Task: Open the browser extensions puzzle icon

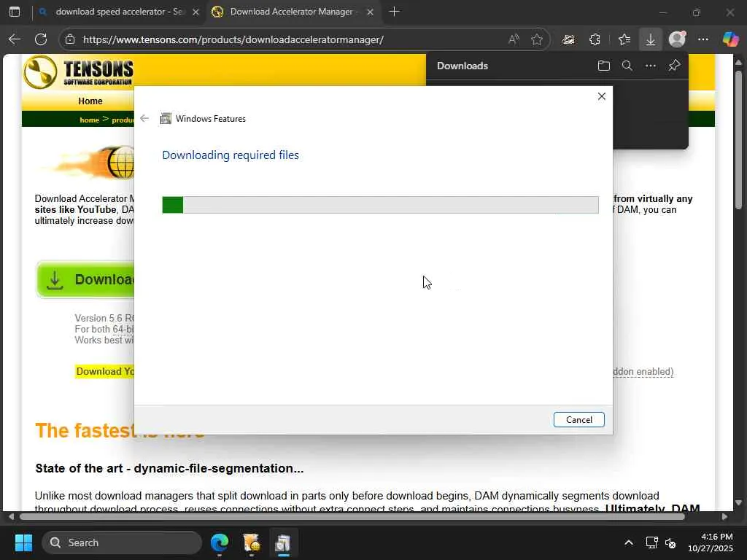Action: tap(595, 39)
